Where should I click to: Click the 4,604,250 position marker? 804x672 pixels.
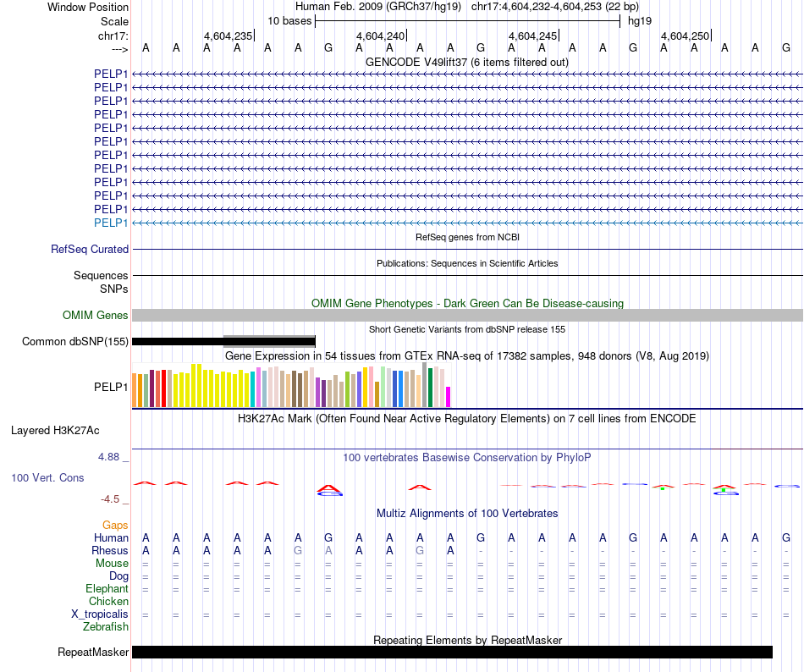point(685,36)
